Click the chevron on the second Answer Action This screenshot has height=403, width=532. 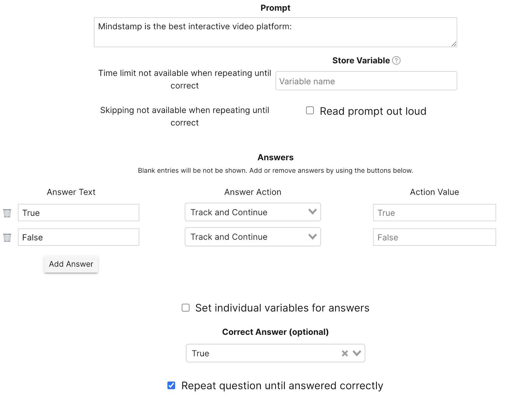pos(312,237)
